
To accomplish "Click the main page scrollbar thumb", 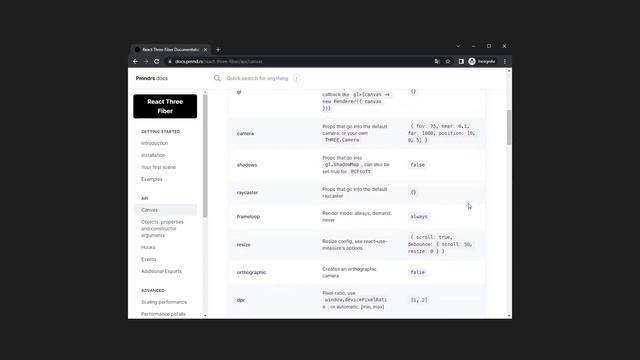I will (x=509, y=127).
